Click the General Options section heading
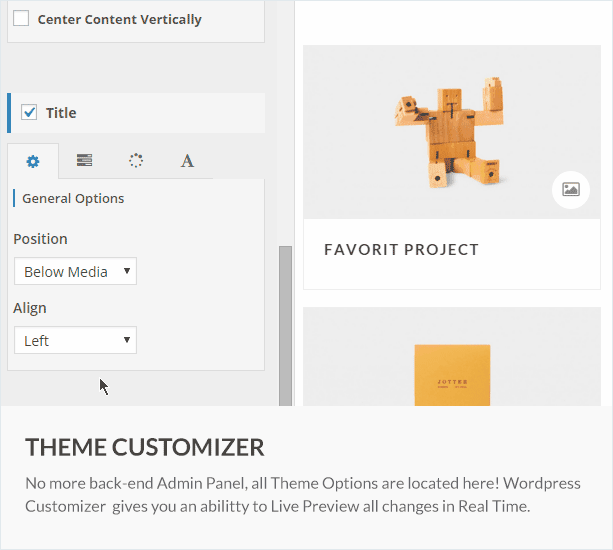Screen dimensions: 613x550 73,198
